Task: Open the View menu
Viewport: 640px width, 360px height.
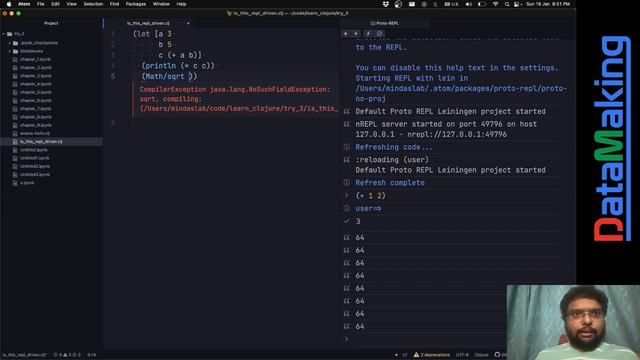Action: coord(71,4)
